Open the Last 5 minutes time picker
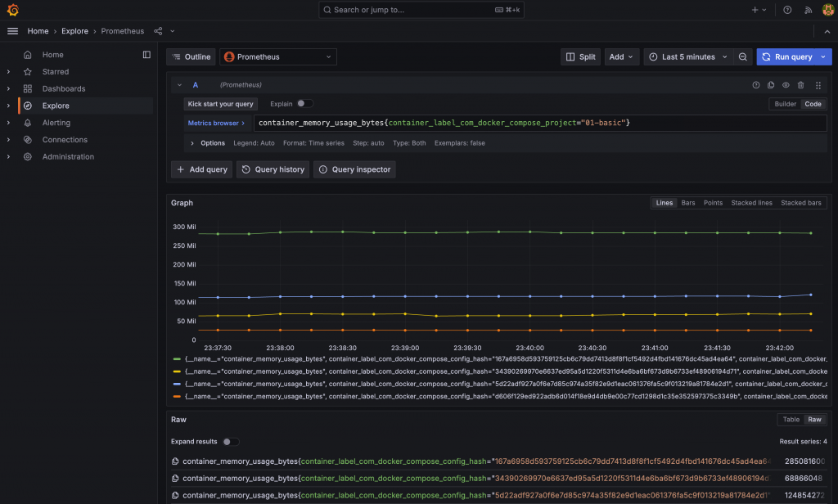 point(686,57)
